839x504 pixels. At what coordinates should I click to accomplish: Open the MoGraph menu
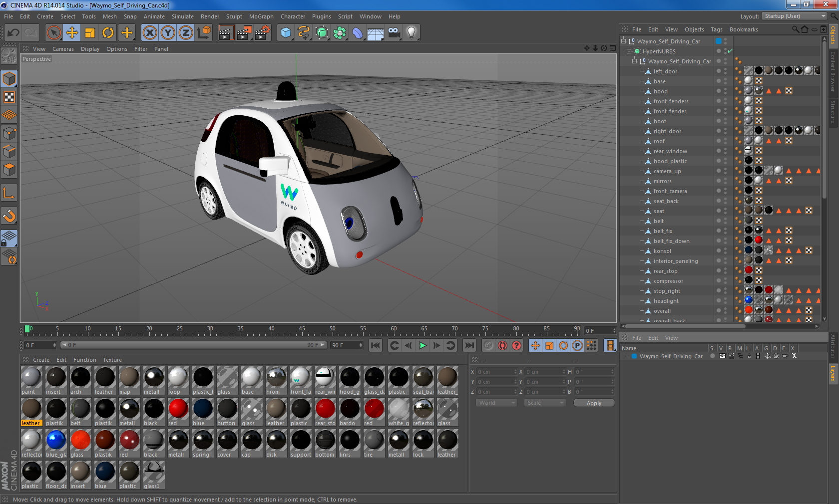point(261,16)
